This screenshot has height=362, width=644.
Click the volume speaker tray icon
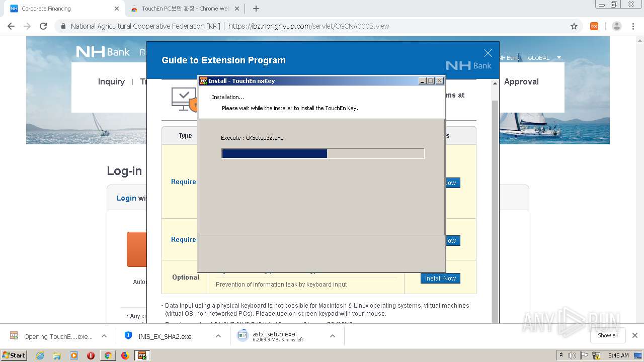point(572,355)
